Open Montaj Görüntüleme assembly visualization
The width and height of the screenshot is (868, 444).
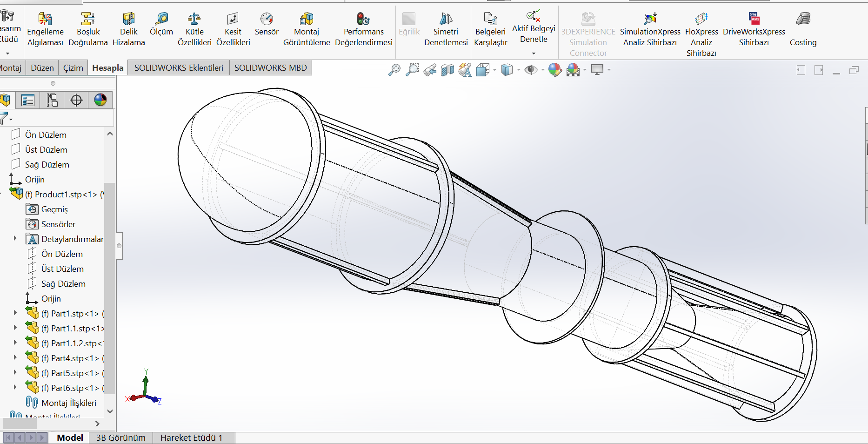click(x=307, y=29)
